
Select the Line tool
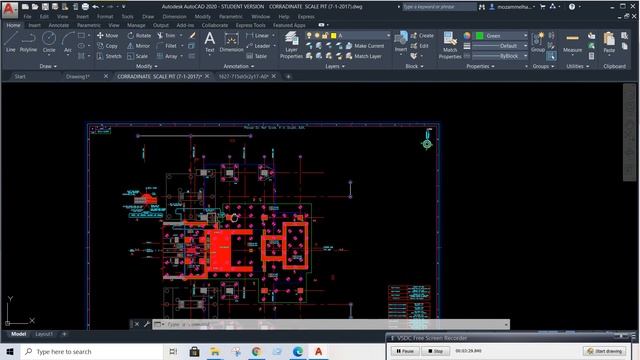[x=11, y=42]
